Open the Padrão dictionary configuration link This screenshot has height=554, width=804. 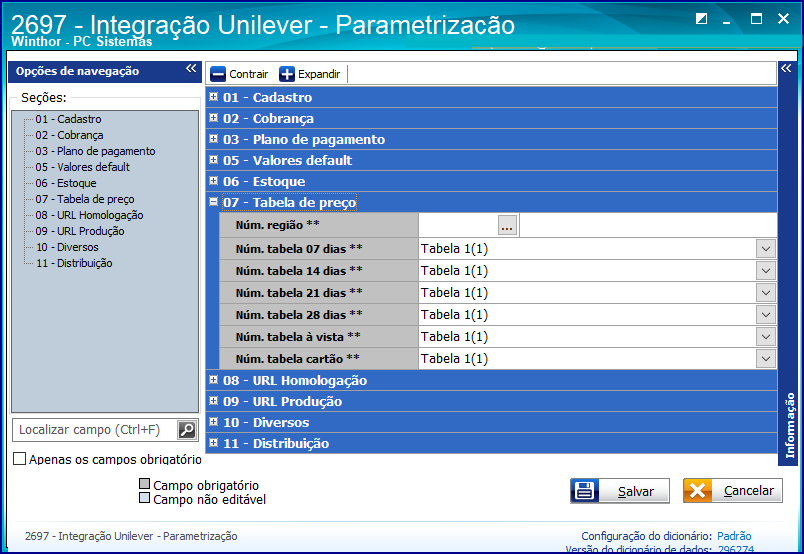(734, 536)
